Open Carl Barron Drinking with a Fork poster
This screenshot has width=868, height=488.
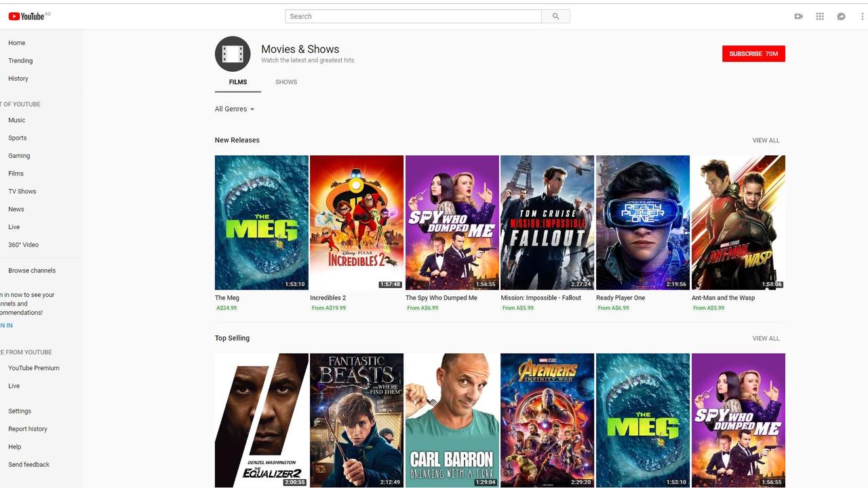point(452,420)
